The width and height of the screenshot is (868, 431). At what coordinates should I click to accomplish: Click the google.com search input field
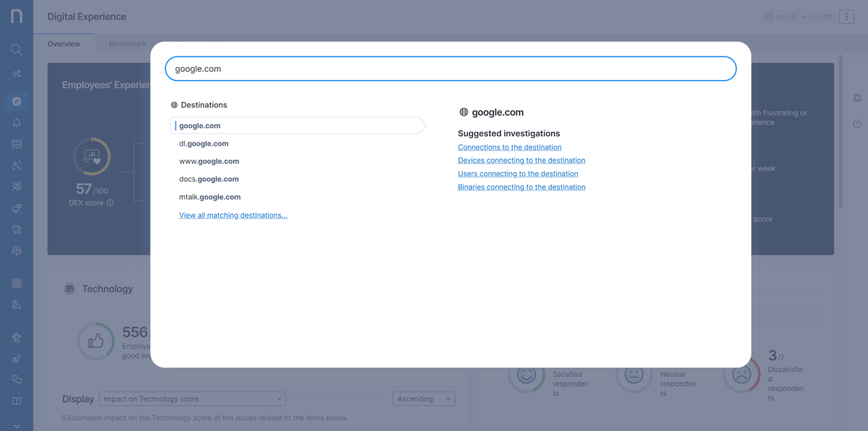pyautogui.click(x=450, y=69)
